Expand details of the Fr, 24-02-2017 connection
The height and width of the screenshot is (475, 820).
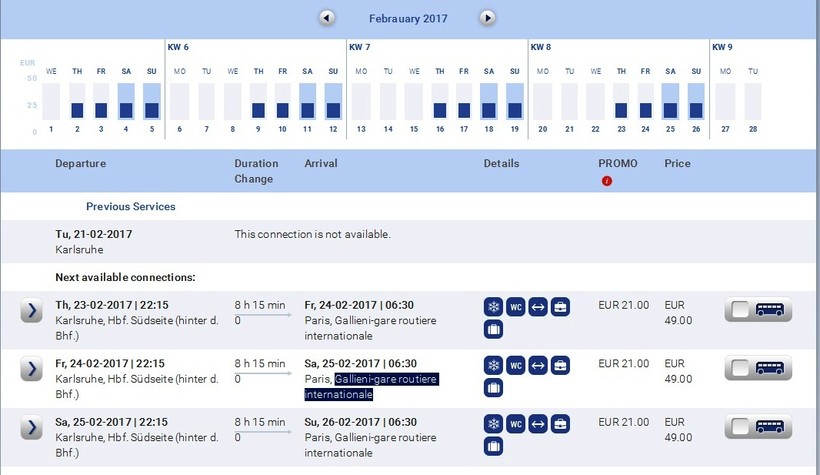[x=32, y=369]
